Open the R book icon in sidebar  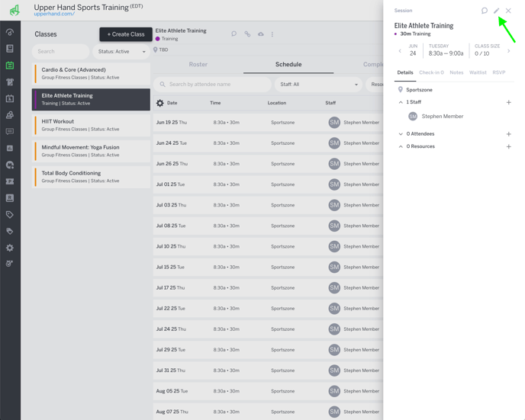10,198
